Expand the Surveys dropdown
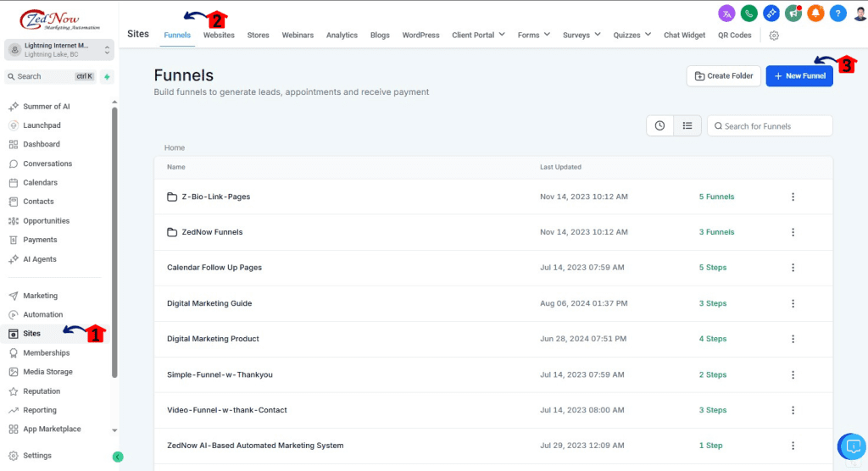Screen dimensions: 868x471 pyautogui.click(x=581, y=35)
